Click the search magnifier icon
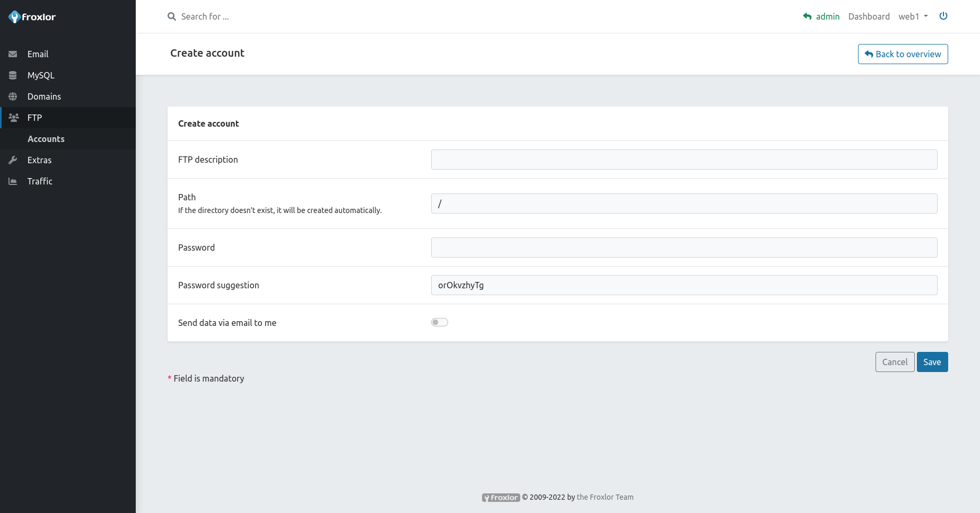 (172, 16)
